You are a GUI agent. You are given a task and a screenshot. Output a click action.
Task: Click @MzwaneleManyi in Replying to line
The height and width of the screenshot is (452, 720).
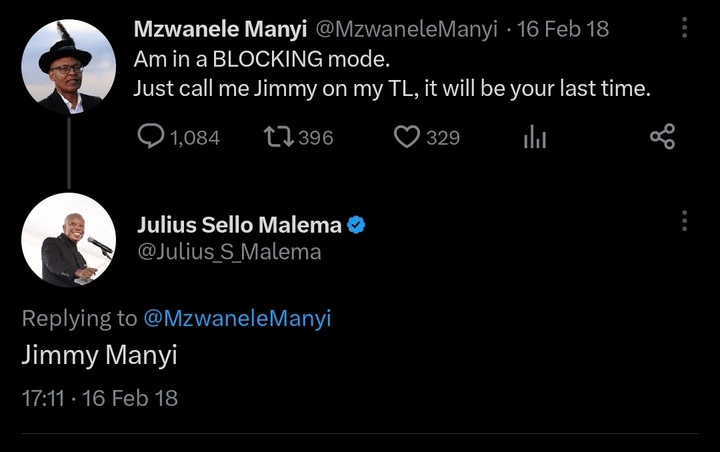(x=237, y=318)
